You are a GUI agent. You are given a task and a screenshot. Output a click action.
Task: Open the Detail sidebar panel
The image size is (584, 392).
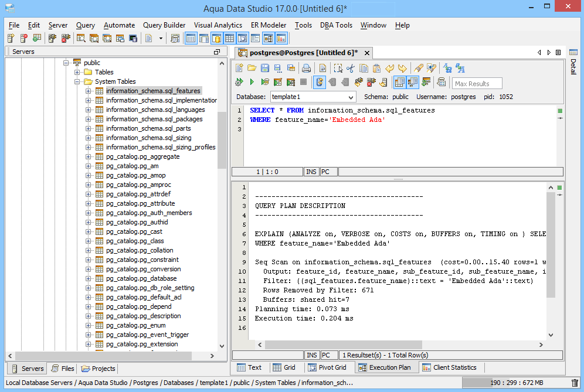tap(573, 62)
